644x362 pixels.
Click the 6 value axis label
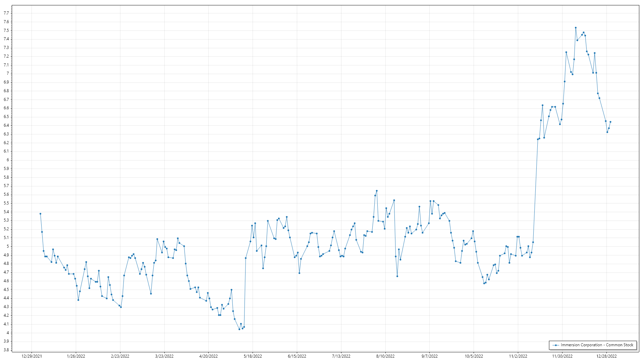[8, 160]
